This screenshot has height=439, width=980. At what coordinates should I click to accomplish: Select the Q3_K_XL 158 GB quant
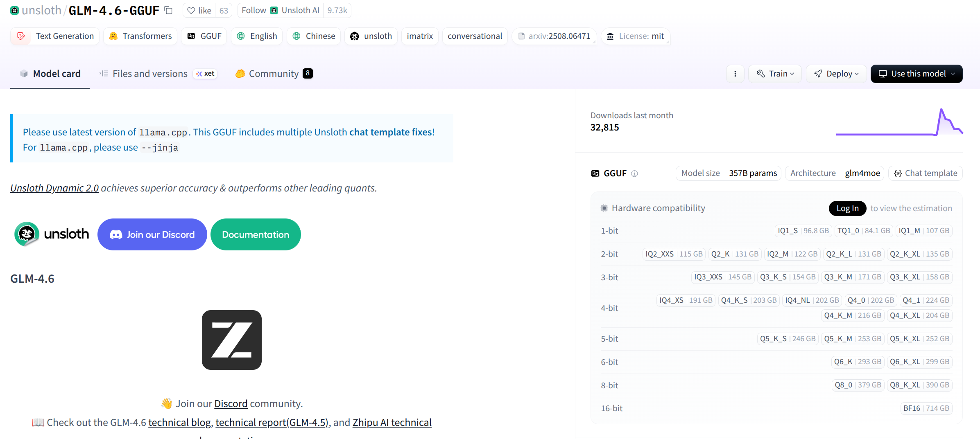(x=919, y=277)
